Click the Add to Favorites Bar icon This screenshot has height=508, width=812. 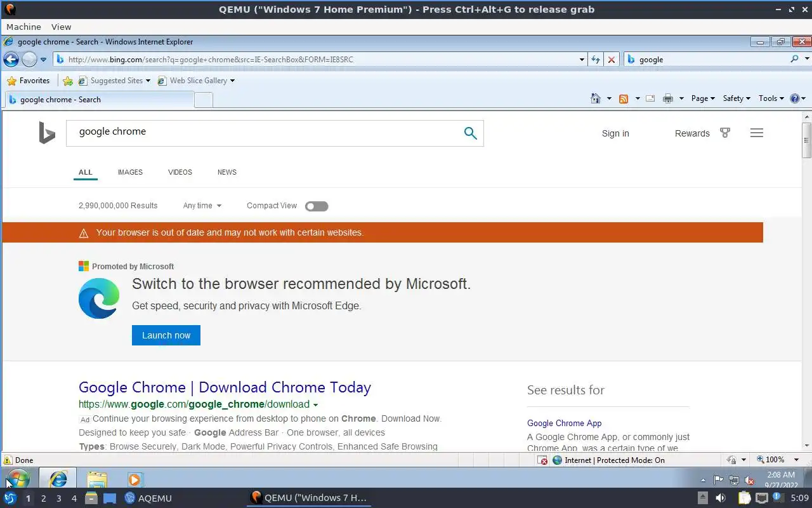(68, 81)
